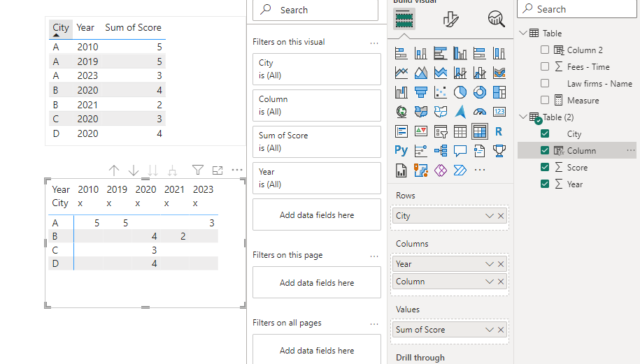Select the R script visual
This screenshot has height=364, width=640.
point(499,131)
